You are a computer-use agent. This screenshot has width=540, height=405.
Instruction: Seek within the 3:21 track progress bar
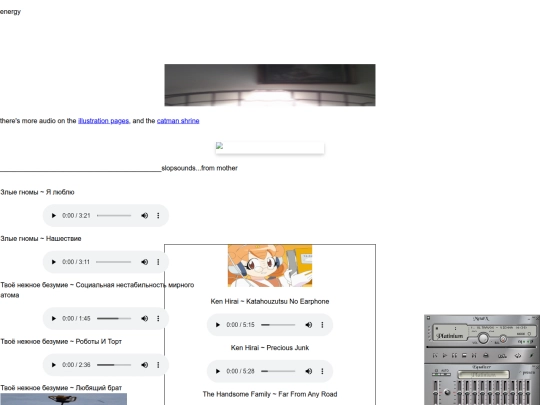coord(114,216)
